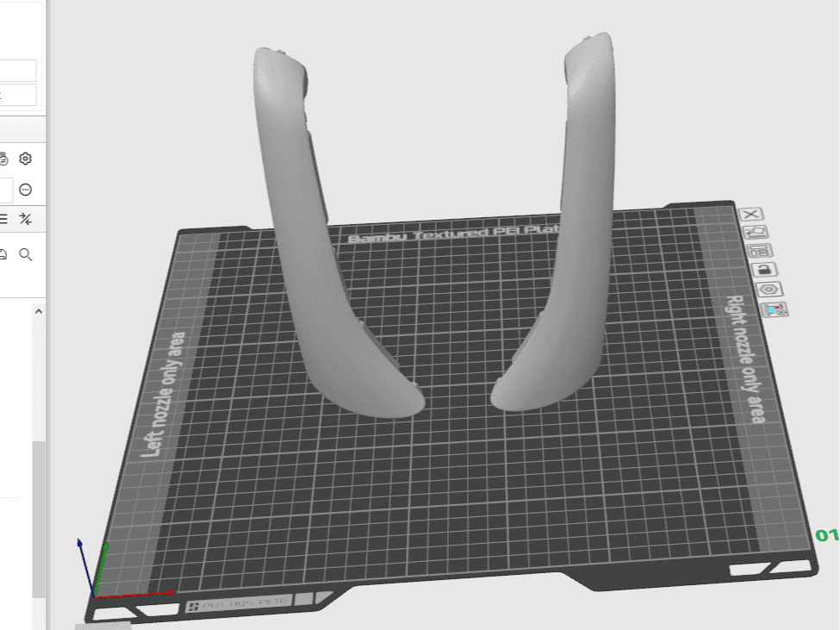Open printer settings gear icon
840x630 pixels.
[25, 159]
